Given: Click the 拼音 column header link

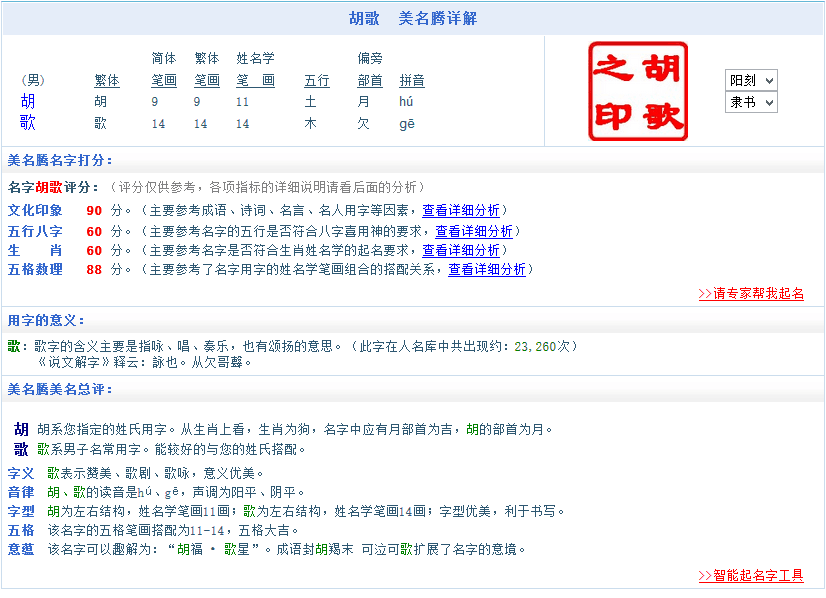Looking at the screenshot, I should (412, 81).
